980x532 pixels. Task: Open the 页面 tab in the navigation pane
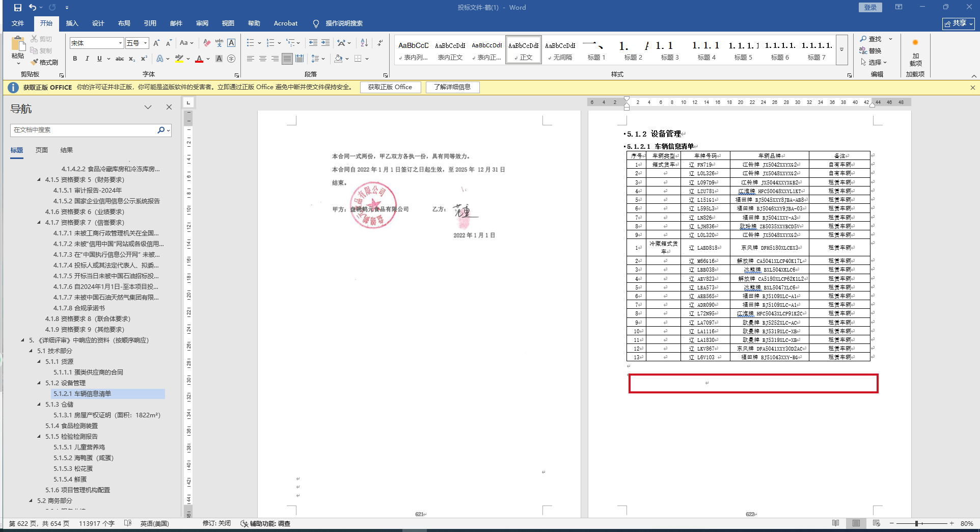(x=42, y=150)
